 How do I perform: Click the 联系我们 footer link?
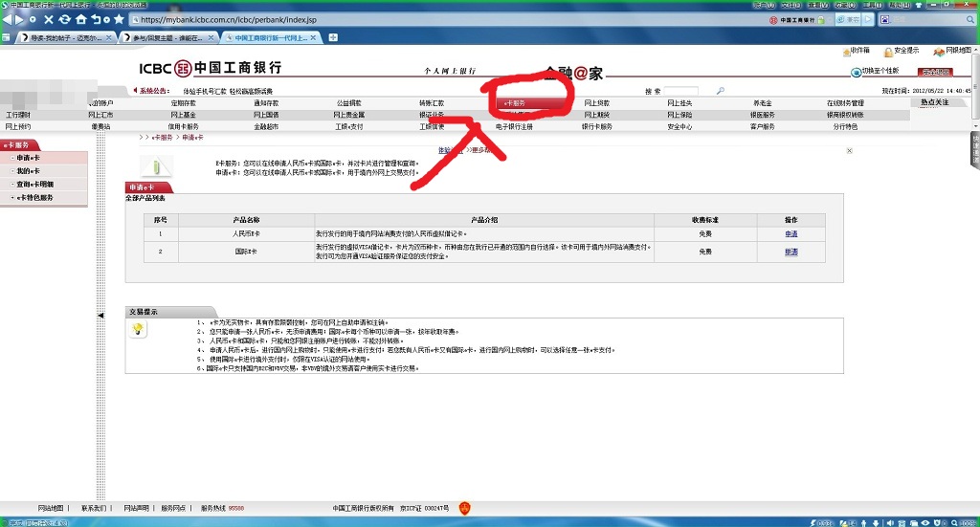(93, 508)
